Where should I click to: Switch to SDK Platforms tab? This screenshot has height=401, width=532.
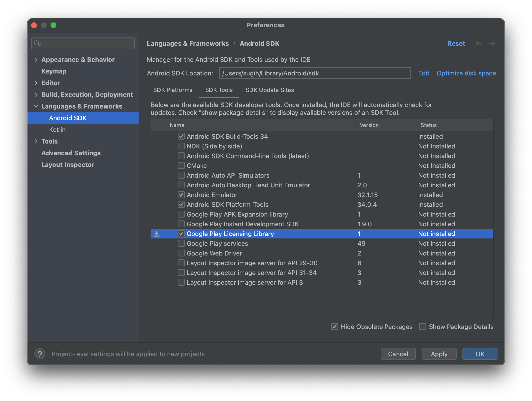173,90
